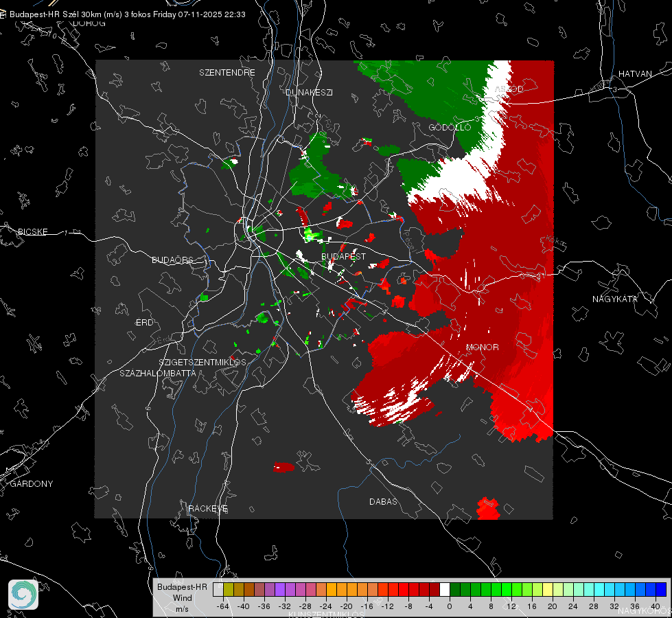Viewport: 672px width, 618px height.
Task: Click the -24 value on the legend scale
Action: click(326, 606)
